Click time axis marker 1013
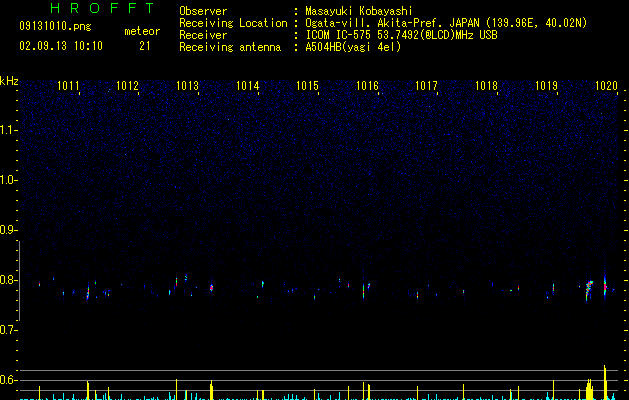 point(187,86)
